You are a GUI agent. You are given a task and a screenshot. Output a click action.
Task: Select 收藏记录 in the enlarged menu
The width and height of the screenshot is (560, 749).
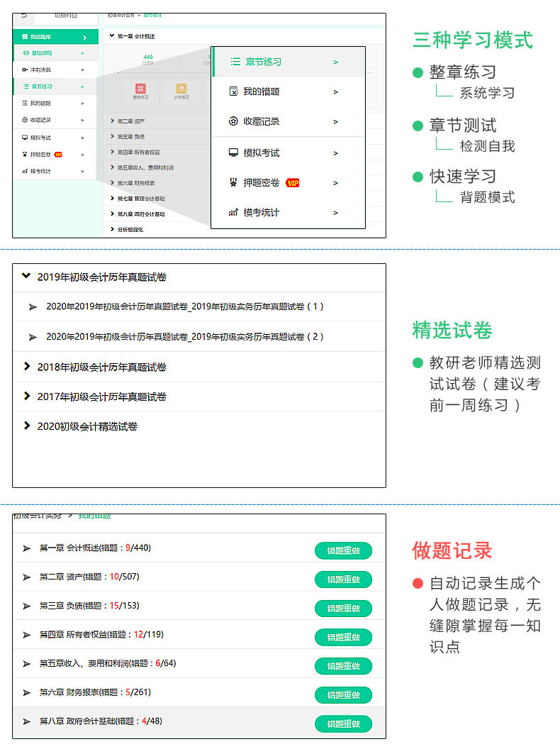[289, 121]
